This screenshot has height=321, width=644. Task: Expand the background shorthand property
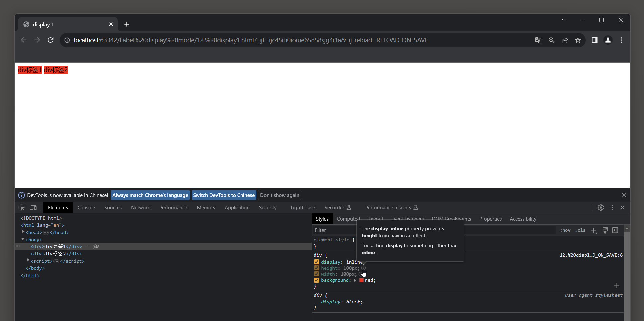click(355, 280)
